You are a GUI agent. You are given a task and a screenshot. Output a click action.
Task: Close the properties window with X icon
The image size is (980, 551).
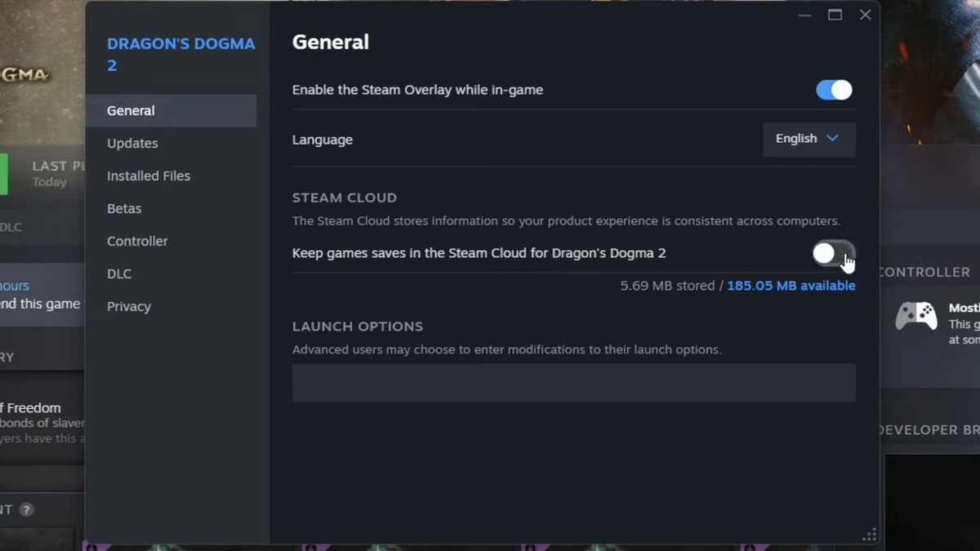(x=865, y=16)
